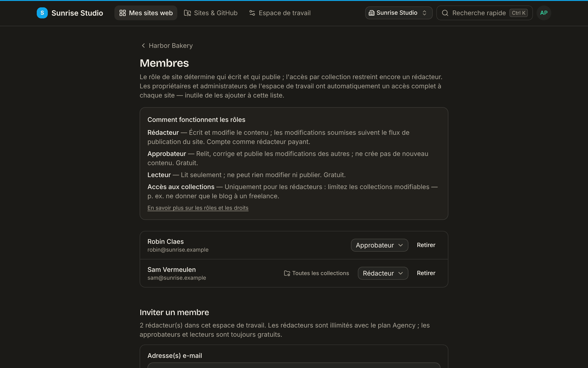Screen dimensions: 588x368
Task: Click the name Sam Vermeulen
Action: pyautogui.click(x=172, y=270)
